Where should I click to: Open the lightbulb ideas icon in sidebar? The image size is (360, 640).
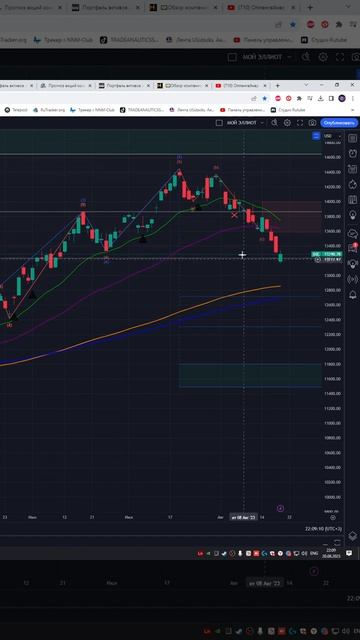[352, 216]
